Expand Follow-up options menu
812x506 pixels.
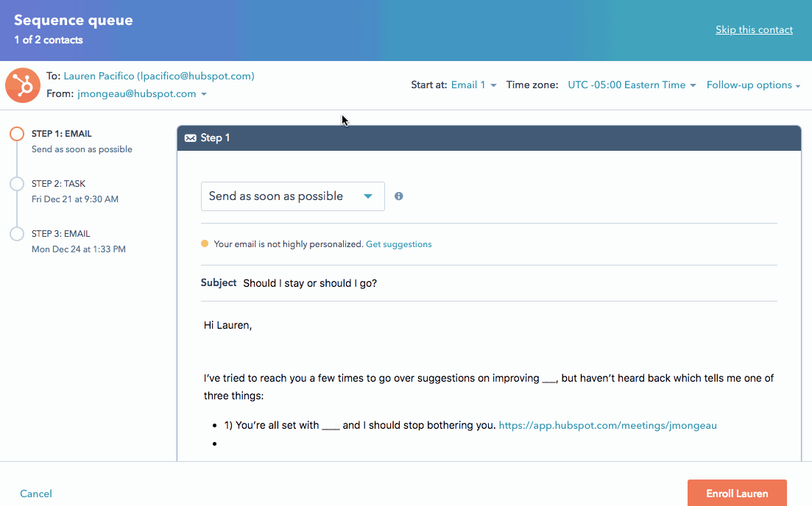[x=754, y=85]
